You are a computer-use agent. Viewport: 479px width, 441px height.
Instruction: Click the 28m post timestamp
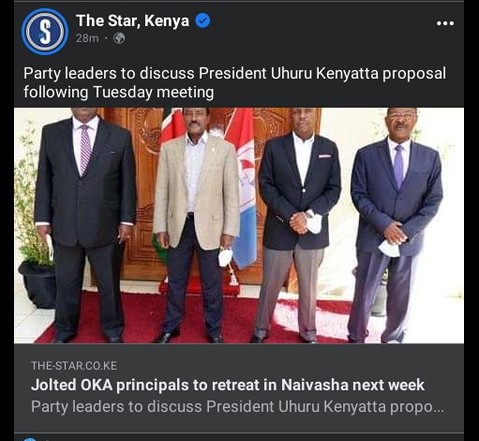(x=87, y=38)
